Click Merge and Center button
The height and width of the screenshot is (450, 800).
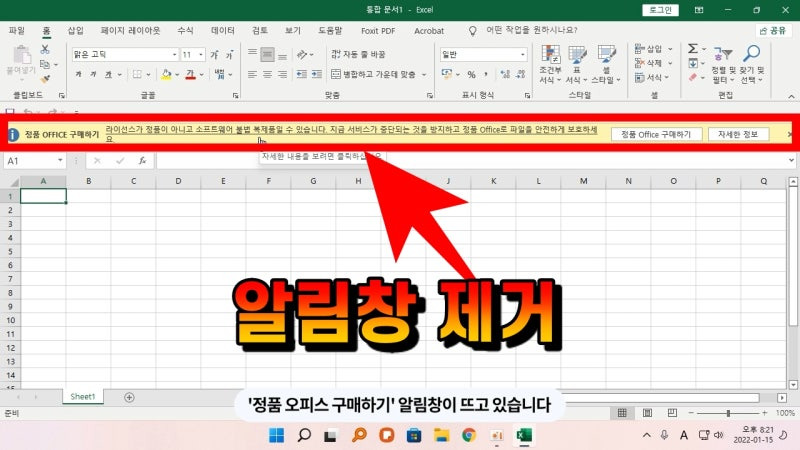(373, 74)
